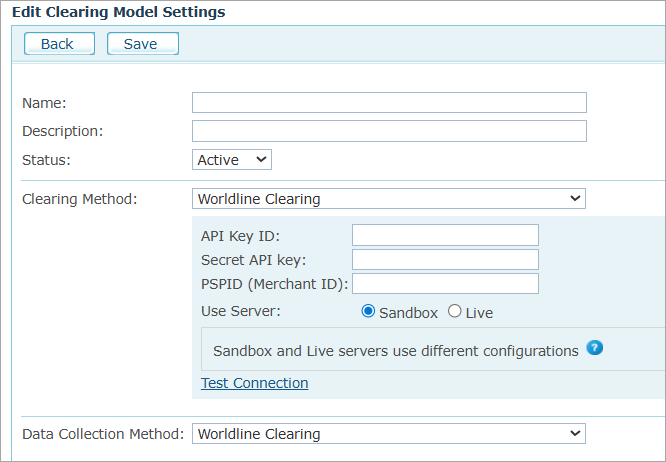This screenshot has height=462, width=666.
Task: Click the Test Connection link
Action: tap(254, 383)
